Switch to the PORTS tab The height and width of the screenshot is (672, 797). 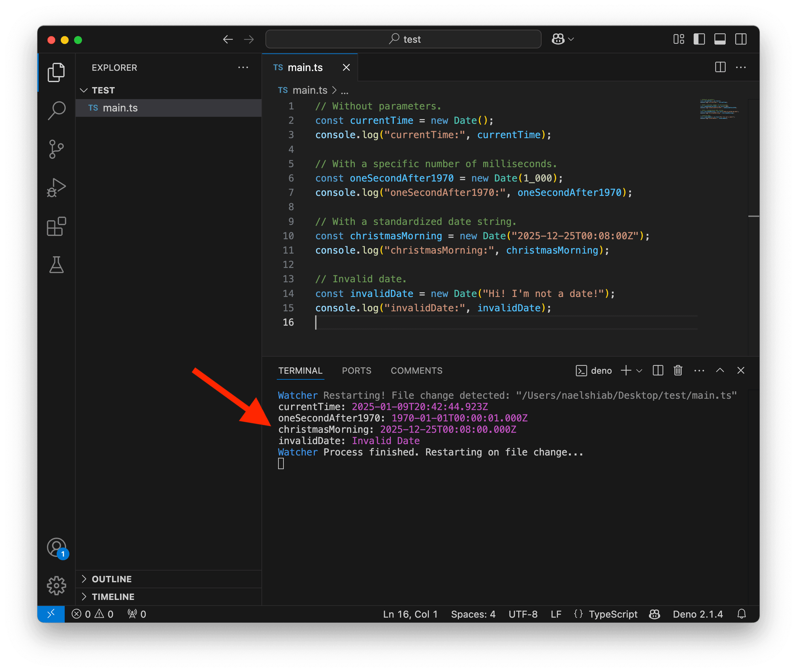[356, 371]
